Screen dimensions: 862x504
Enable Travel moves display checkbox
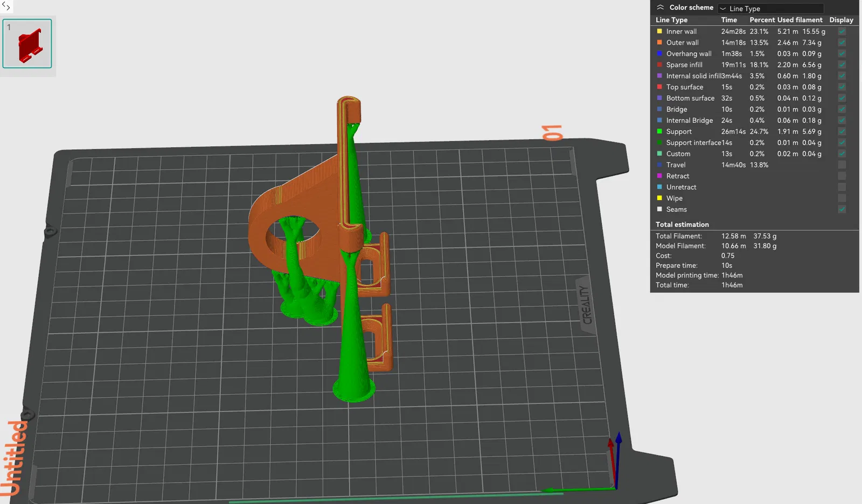click(x=842, y=165)
